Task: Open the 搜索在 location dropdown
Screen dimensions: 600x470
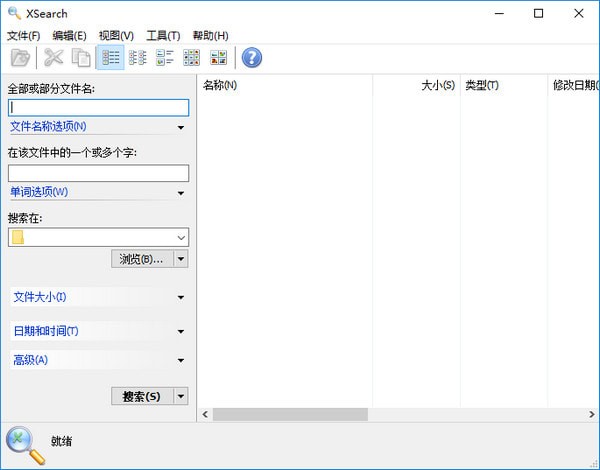Action: (x=180, y=238)
